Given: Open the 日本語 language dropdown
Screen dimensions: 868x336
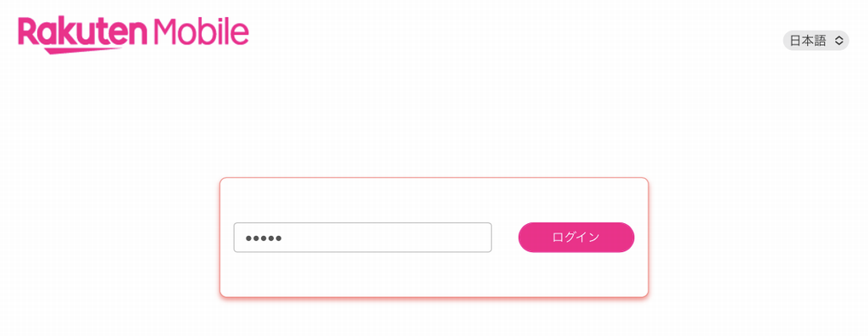Looking at the screenshot, I should 815,41.
